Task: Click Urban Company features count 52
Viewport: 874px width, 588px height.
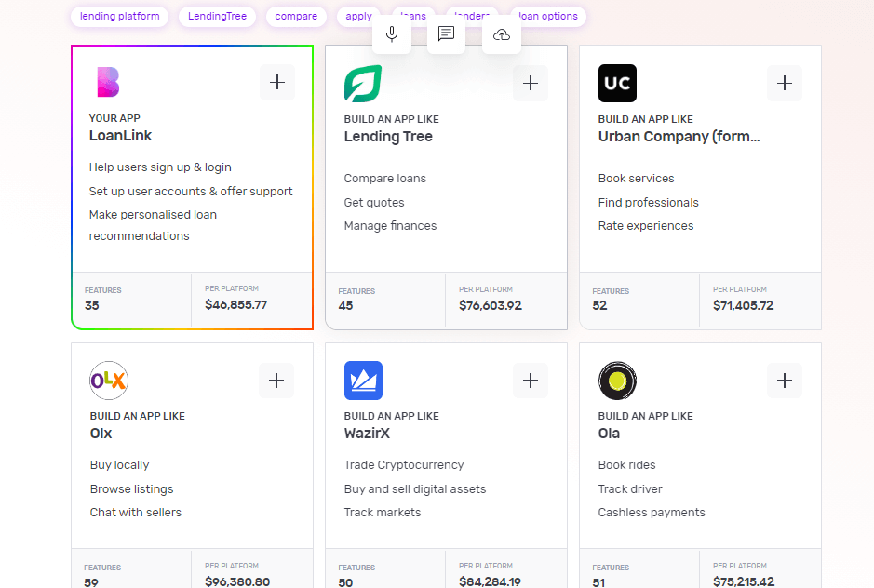Action: (x=599, y=305)
